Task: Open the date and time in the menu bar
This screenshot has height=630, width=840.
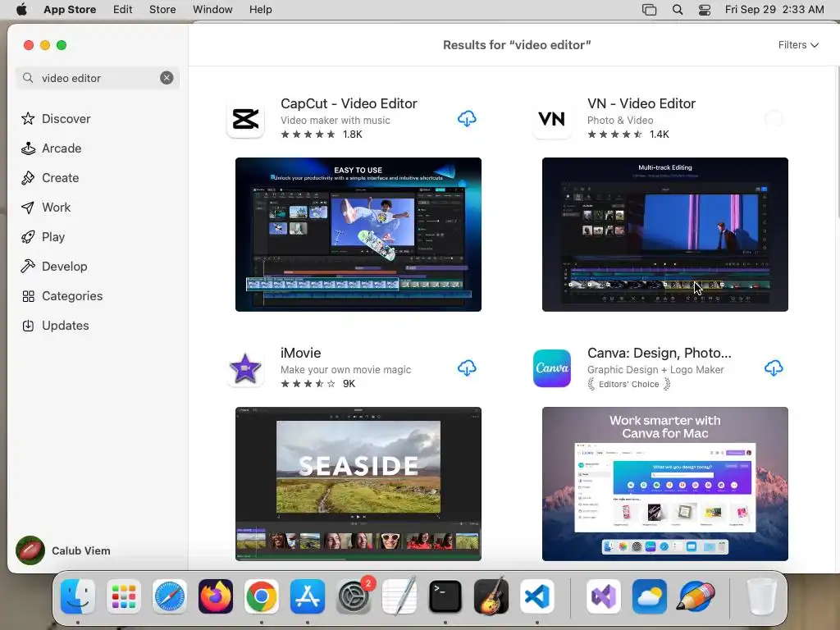Action: (x=774, y=10)
